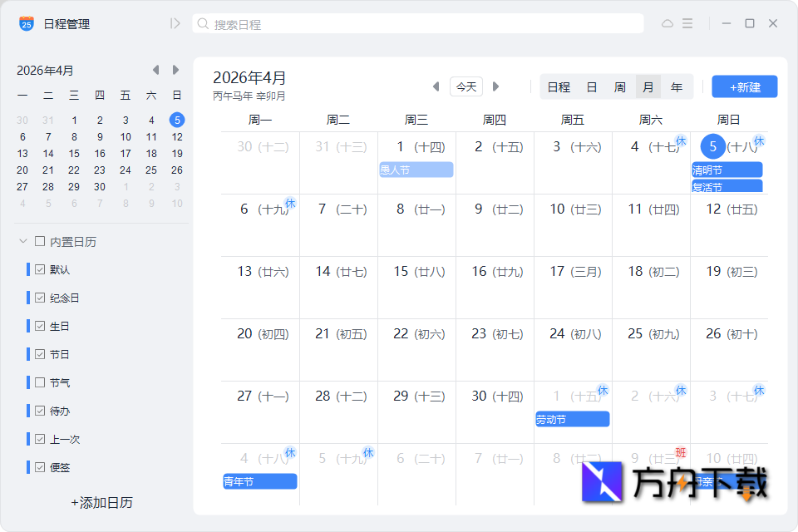This screenshot has width=798, height=532.
Task: Click the forward arrow beside 今天 button
Action: 495,86
